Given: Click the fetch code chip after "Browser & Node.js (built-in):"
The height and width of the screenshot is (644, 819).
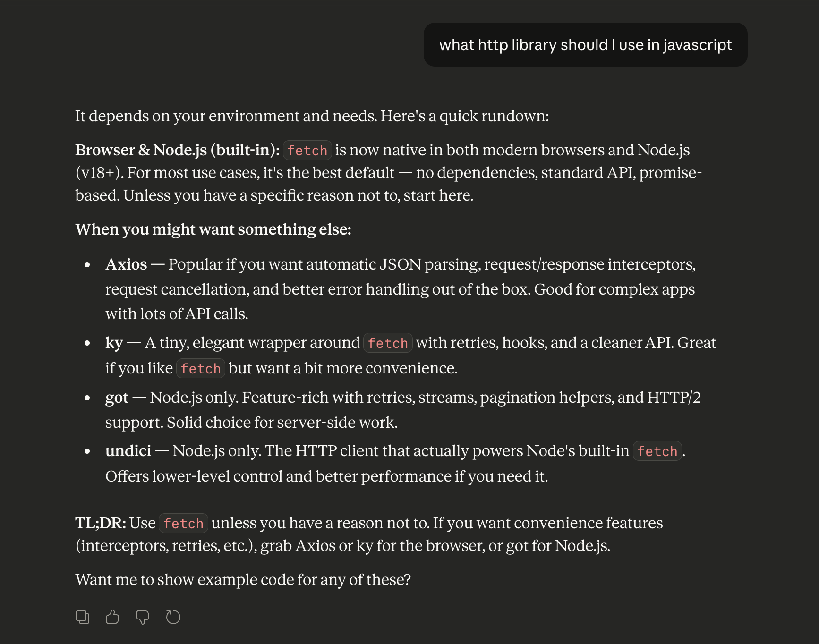Looking at the screenshot, I should (x=307, y=151).
